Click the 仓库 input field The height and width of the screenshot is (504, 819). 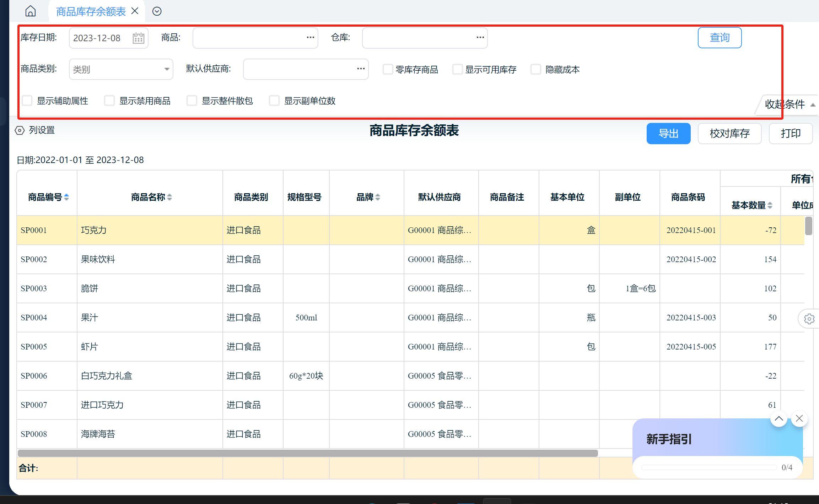425,38
